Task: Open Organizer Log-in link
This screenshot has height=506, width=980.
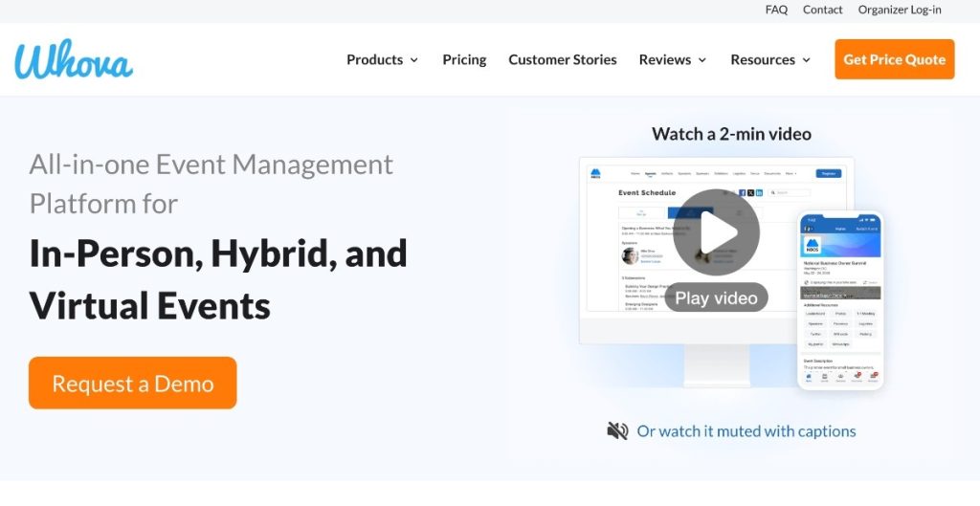Action: [x=900, y=10]
